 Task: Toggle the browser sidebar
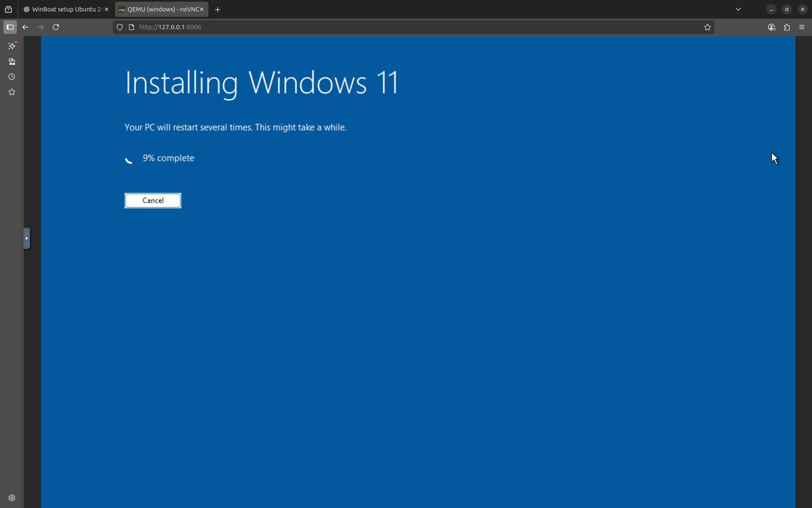(x=10, y=27)
